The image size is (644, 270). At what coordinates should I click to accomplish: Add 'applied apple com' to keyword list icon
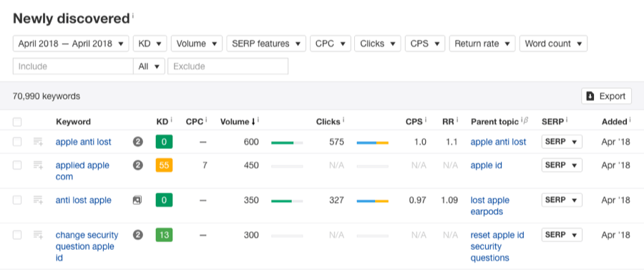pyautogui.click(x=38, y=165)
